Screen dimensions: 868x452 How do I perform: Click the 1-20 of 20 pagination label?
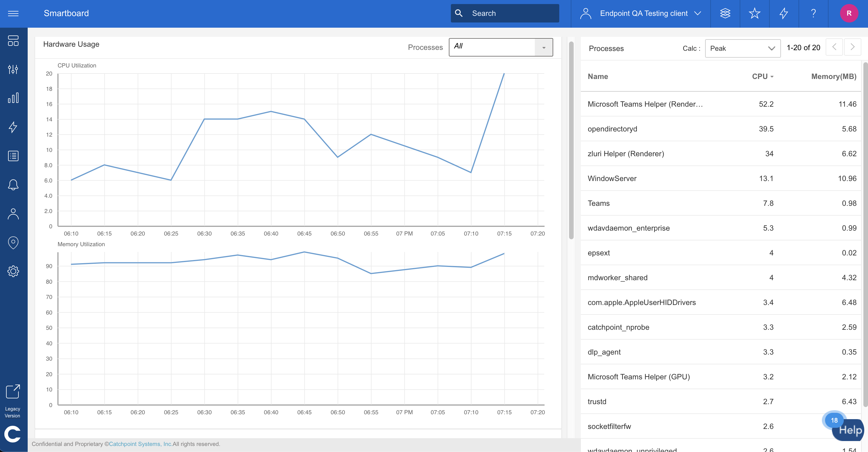tap(803, 48)
